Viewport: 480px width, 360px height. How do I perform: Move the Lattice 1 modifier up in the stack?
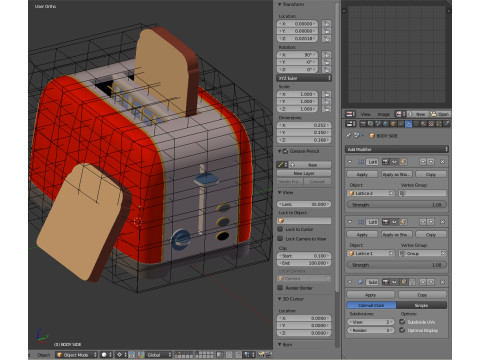(x=423, y=222)
